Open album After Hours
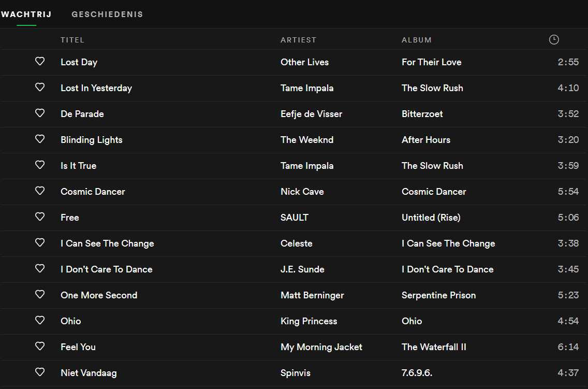Viewport: 588px width, 389px height. 426,140
